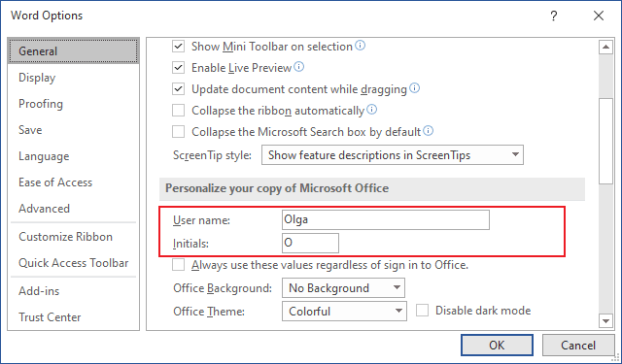The height and width of the screenshot is (364, 622).
Task: Open the Proofing category
Action: click(x=74, y=104)
